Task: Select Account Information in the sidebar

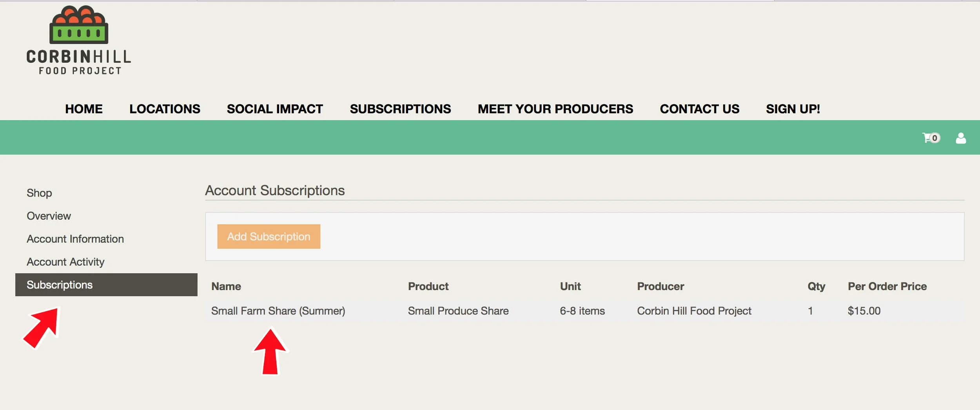Action: coord(75,239)
